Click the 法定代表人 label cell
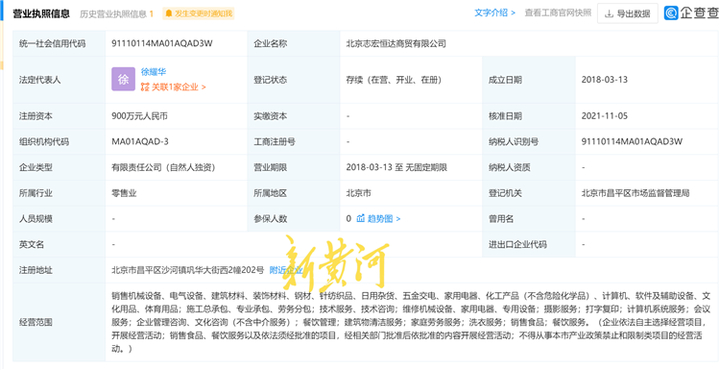Screen dimensions: 720x370 [59, 80]
